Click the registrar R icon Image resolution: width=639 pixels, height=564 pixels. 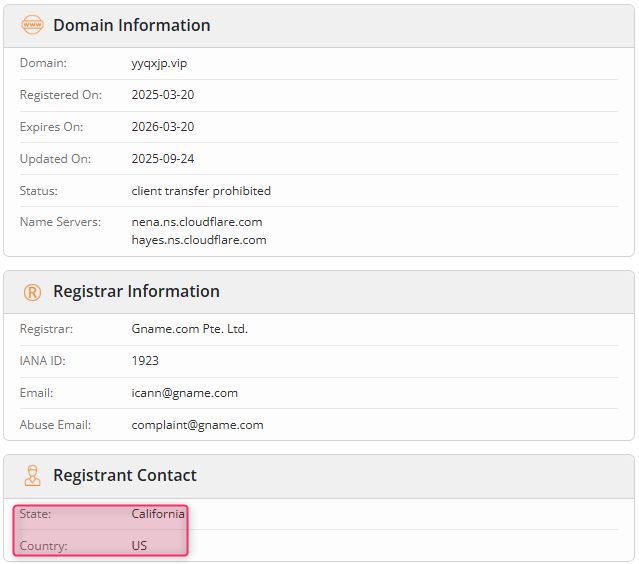[x=32, y=292]
